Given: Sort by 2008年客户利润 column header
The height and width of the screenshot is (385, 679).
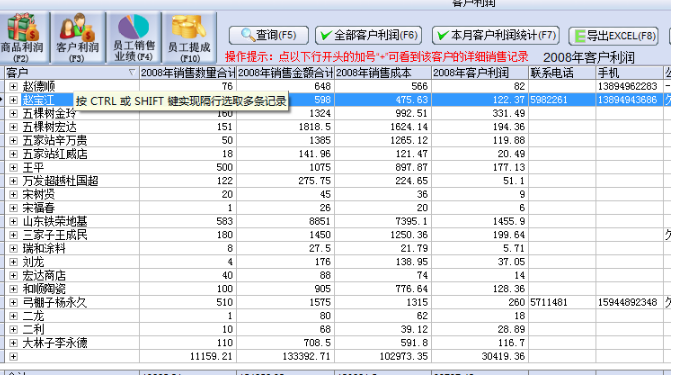Looking at the screenshot, I should [480, 73].
